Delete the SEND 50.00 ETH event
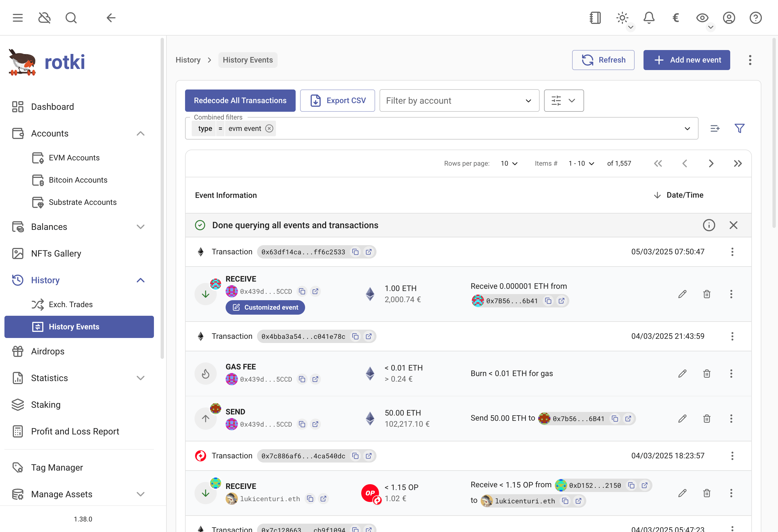The width and height of the screenshot is (778, 532). pos(707,419)
